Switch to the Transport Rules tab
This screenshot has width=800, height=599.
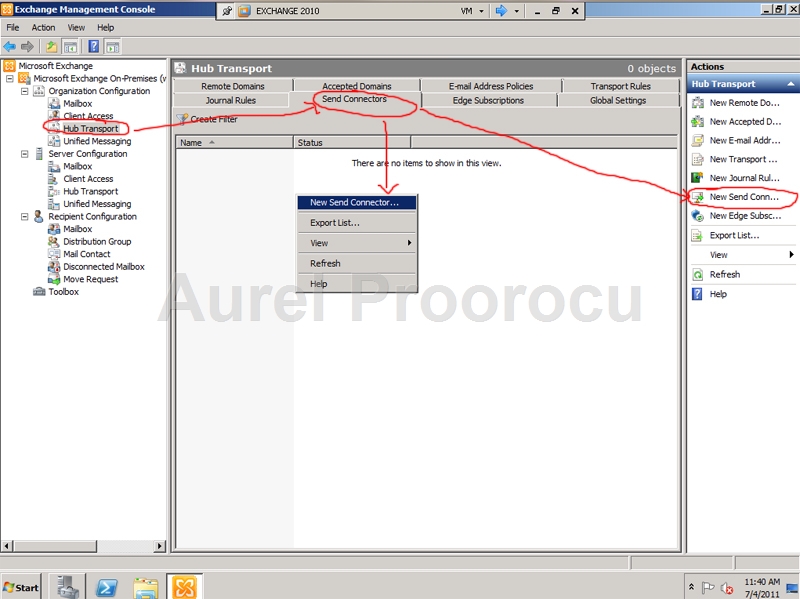(620, 86)
